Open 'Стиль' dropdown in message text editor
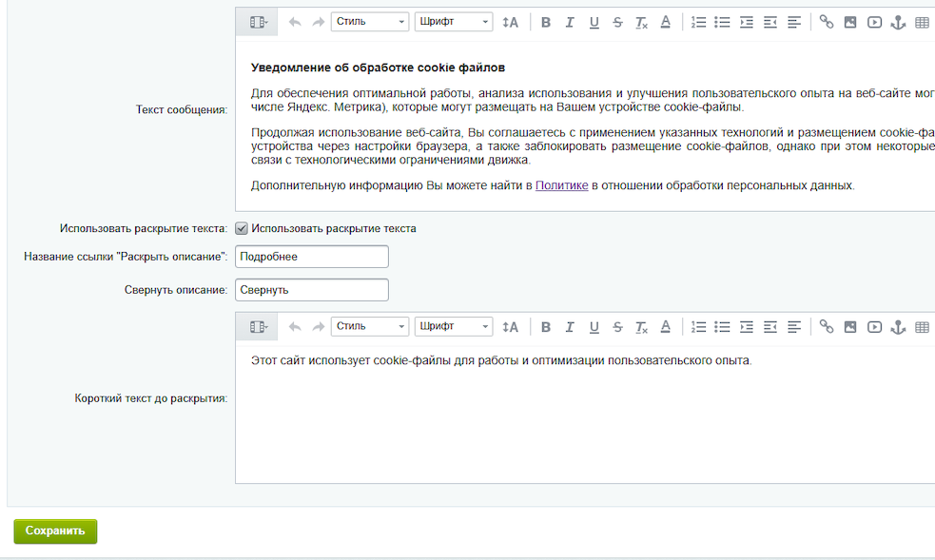The height and width of the screenshot is (560, 935). (370, 22)
